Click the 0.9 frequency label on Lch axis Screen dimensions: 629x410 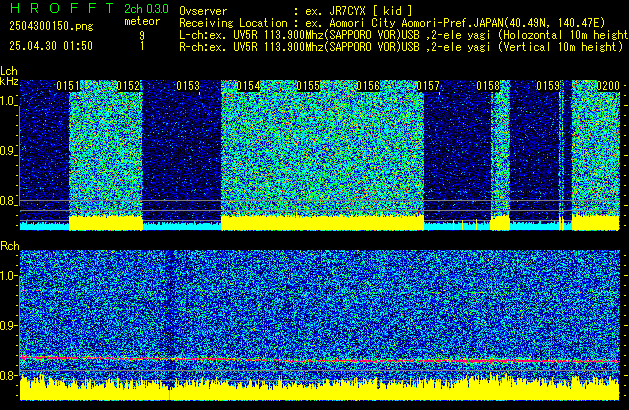click(8, 151)
